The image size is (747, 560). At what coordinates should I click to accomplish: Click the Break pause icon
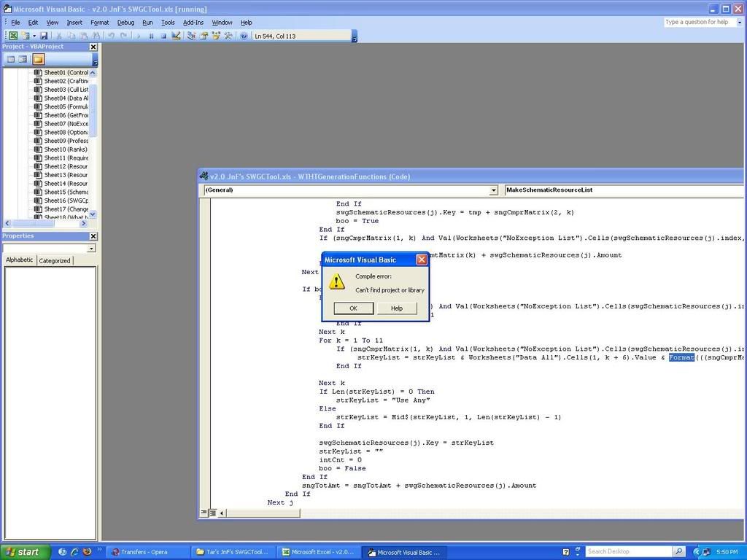[x=151, y=36]
